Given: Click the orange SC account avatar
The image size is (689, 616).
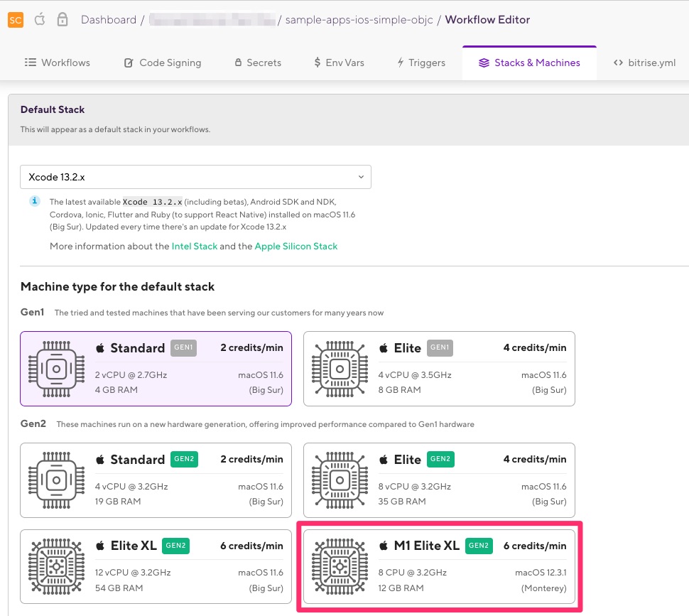Looking at the screenshot, I should 16,20.
